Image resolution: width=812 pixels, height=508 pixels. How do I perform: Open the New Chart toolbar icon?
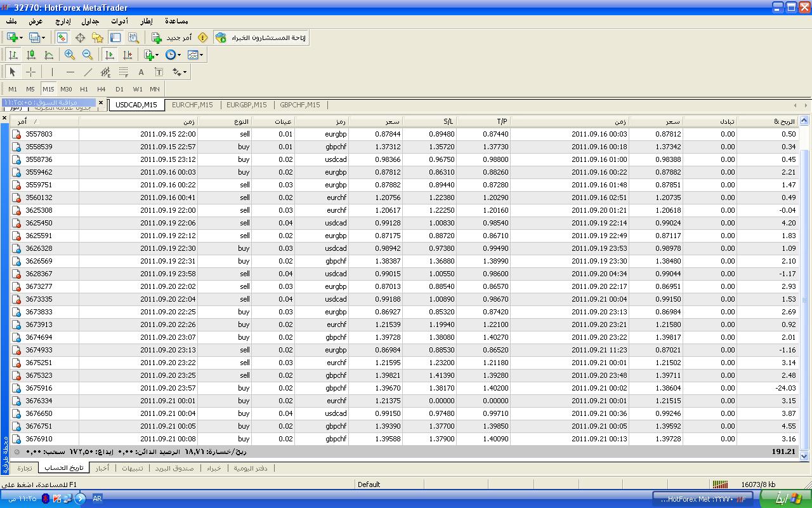pyautogui.click(x=12, y=38)
